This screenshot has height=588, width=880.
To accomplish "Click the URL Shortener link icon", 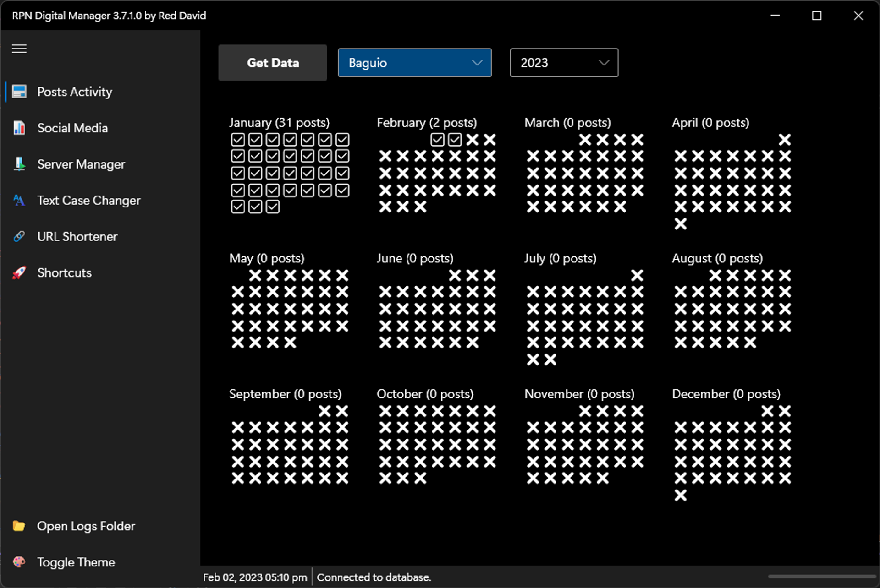I will click(x=19, y=236).
